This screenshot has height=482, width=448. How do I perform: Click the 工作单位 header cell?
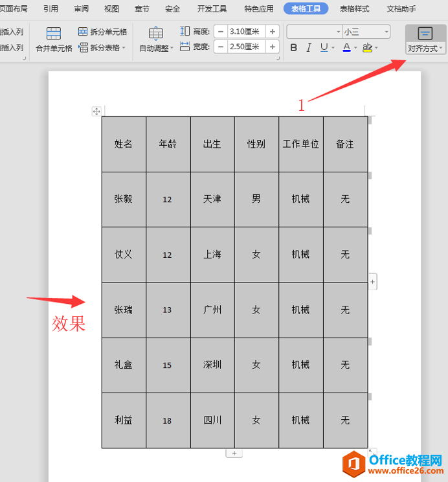pos(301,144)
